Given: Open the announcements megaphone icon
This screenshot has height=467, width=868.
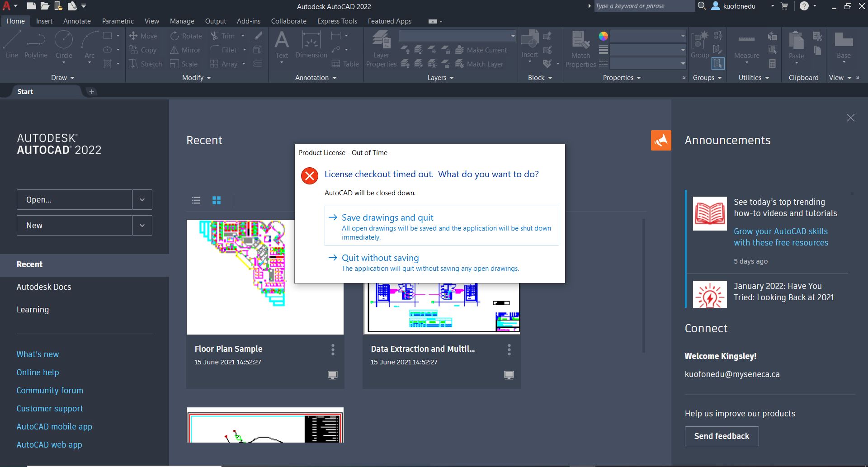Looking at the screenshot, I should tap(661, 140).
